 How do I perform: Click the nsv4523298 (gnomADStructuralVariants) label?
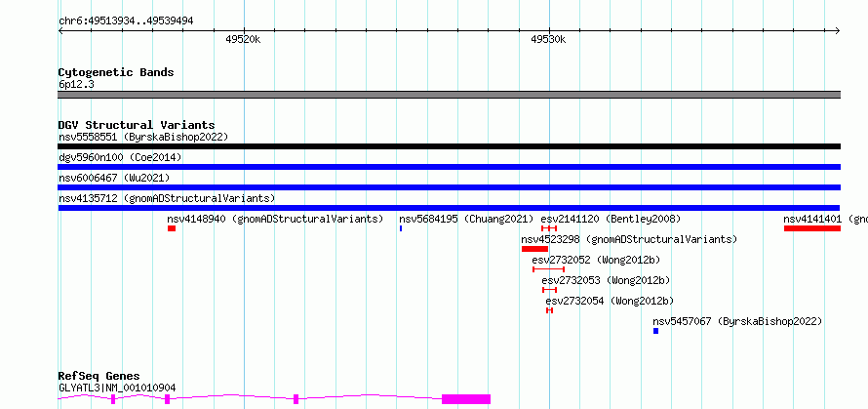coord(629,239)
